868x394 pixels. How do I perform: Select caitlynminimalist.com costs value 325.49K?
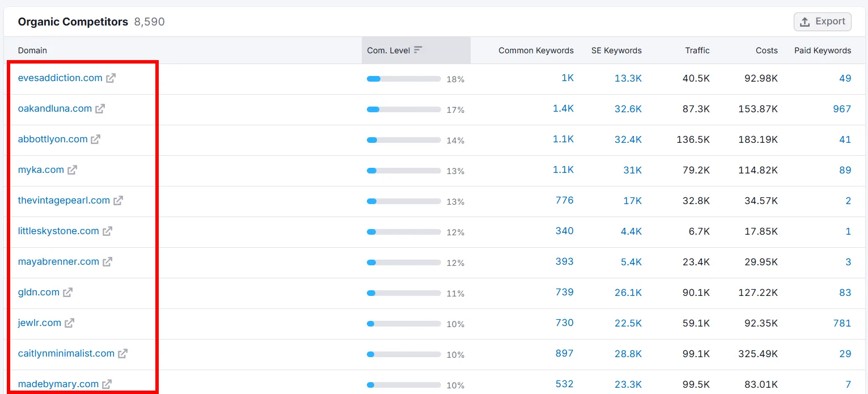coord(758,353)
